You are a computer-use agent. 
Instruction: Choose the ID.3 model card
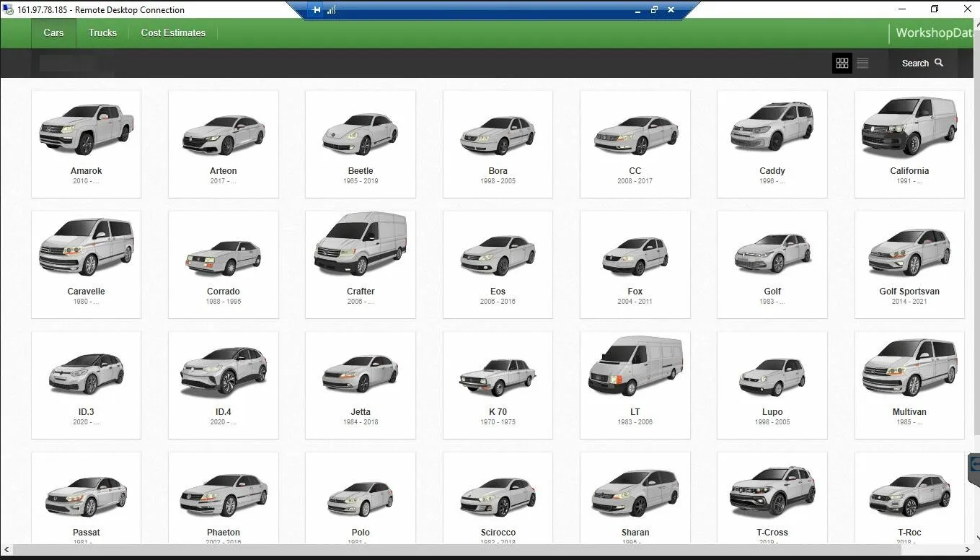coord(87,385)
